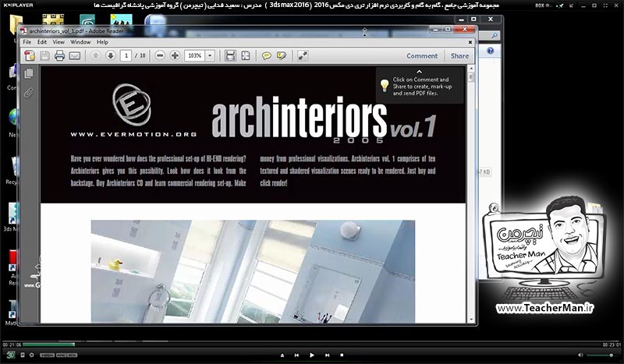Click the Save file icon in Adobe Reader

(x=44, y=55)
